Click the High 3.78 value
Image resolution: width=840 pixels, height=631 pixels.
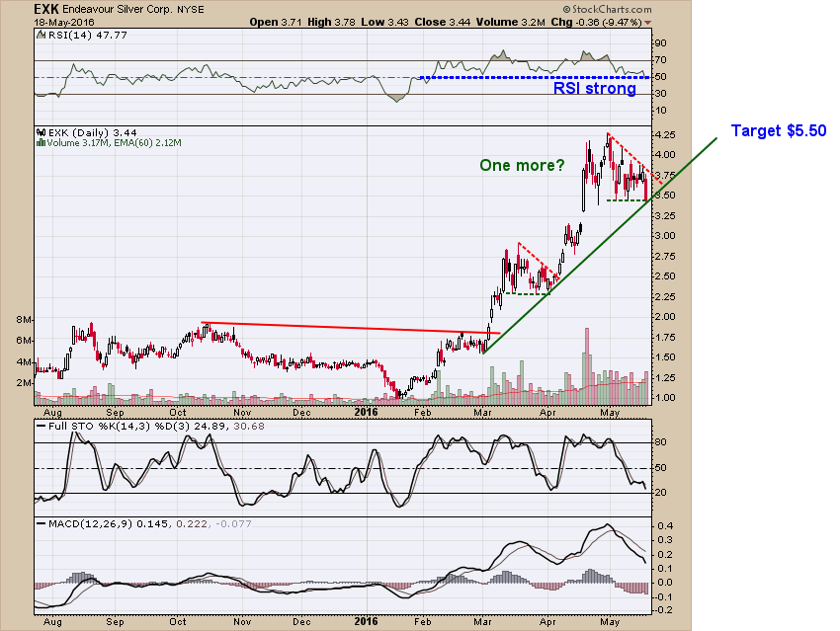click(x=332, y=22)
